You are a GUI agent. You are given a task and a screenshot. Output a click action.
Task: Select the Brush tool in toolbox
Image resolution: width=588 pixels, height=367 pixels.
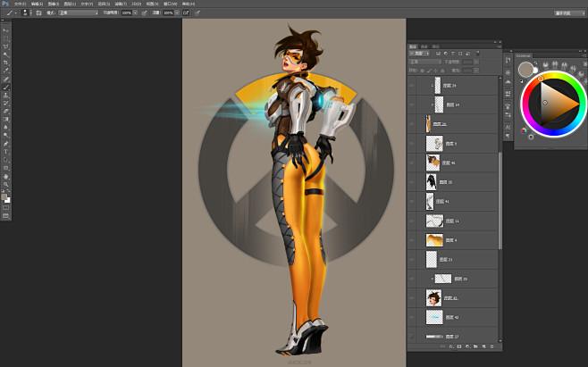tap(5, 88)
